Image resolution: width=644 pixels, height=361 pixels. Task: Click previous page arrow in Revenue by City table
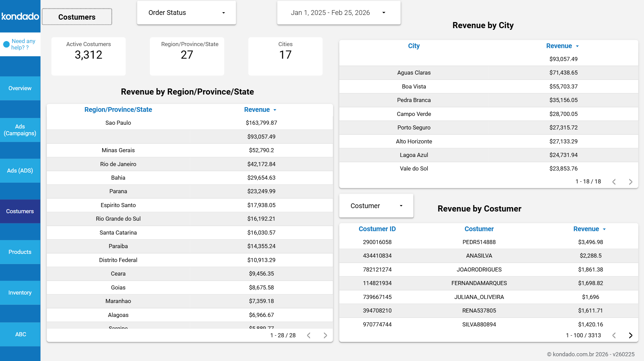[614, 182]
